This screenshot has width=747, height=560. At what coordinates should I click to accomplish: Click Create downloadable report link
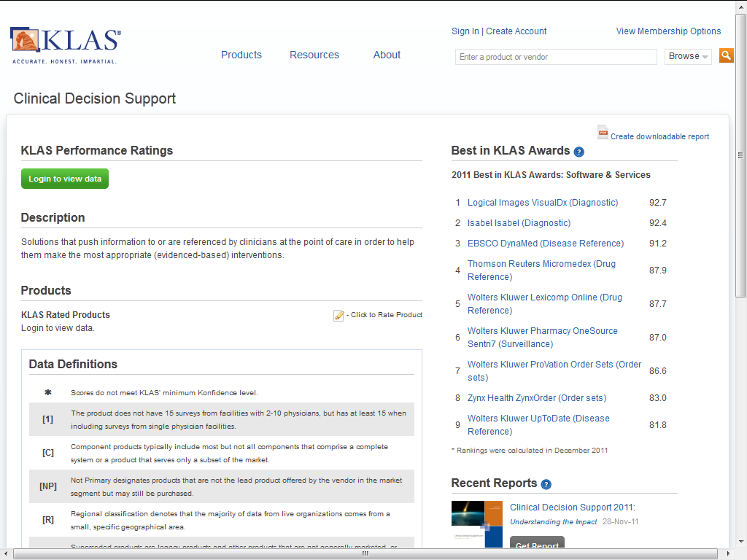[x=659, y=136]
